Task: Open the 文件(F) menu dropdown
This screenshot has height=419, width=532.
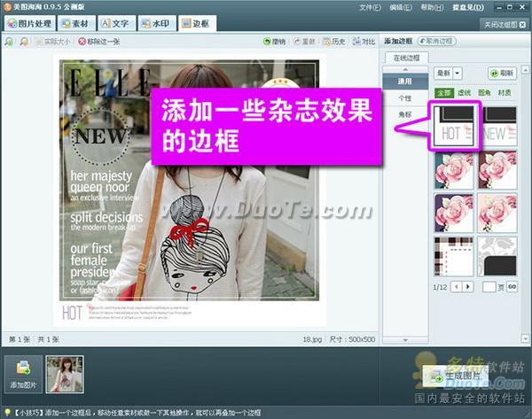Action: coord(371,7)
